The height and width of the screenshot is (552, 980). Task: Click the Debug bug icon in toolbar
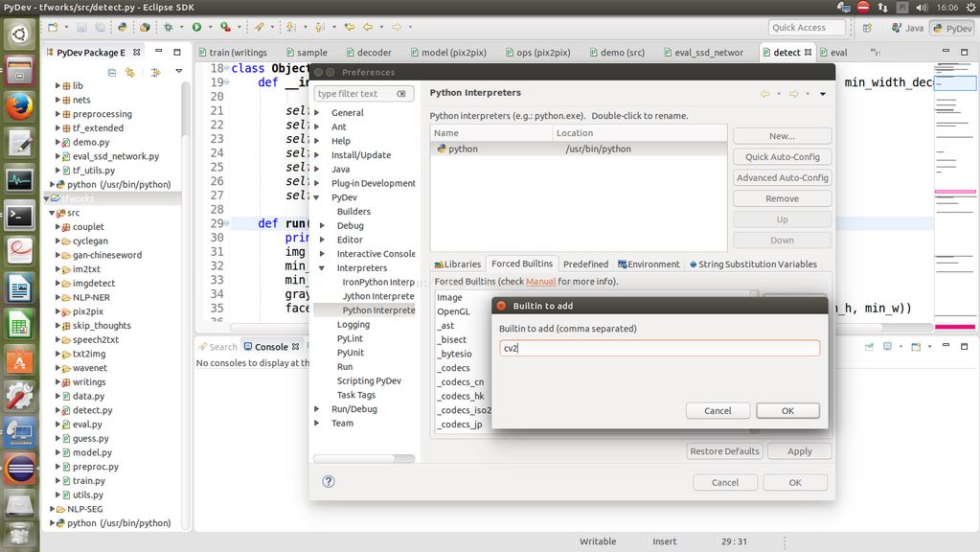[x=169, y=27]
